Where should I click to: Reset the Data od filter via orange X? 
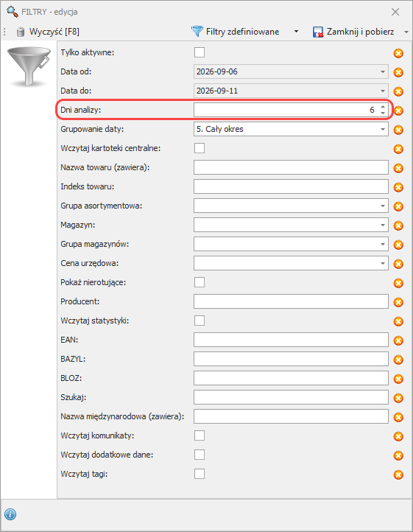click(x=398, y=72)
